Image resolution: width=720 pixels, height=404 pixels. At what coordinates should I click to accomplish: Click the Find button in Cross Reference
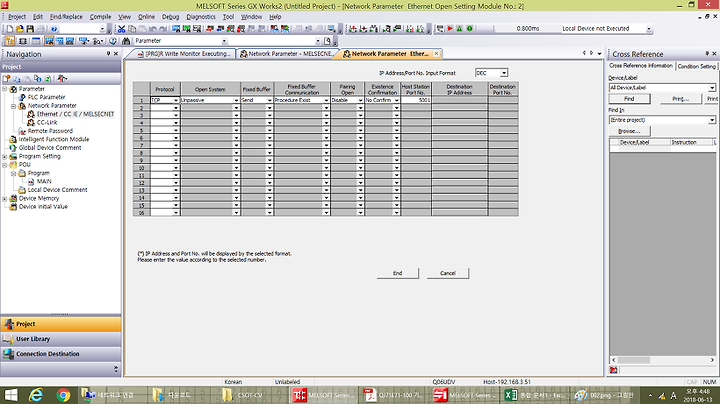pyautogui.click(x=629, y=99)
